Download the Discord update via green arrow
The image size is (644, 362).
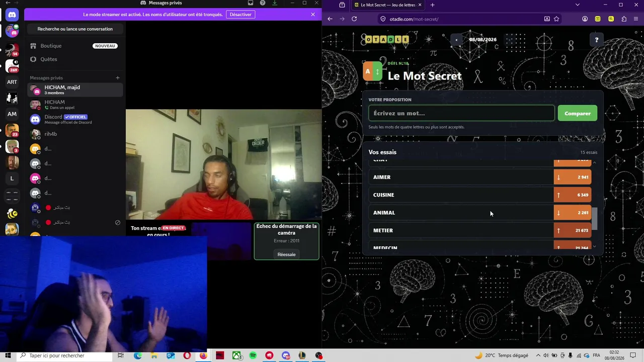click(275, 3)
